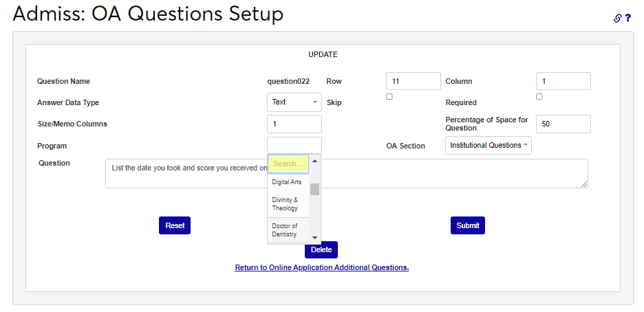Screen dimensions: 644x312
Task: Click the program Search box
Action: (288, 164)
